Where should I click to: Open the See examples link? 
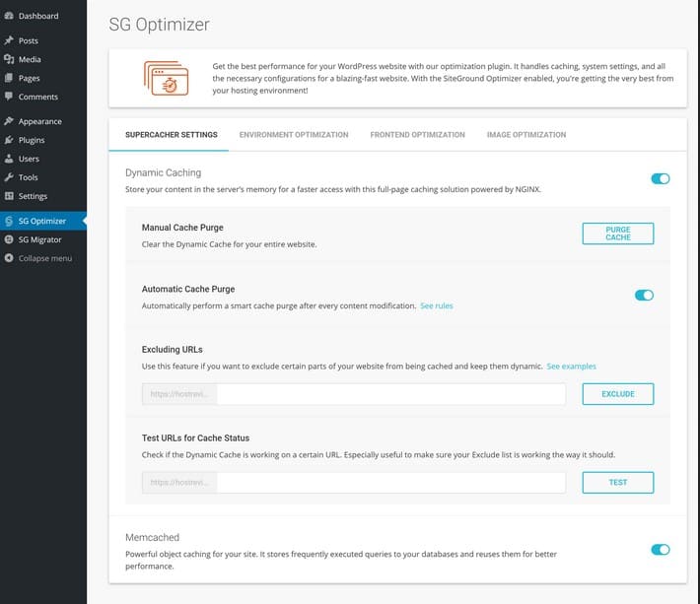click(571, 367)
